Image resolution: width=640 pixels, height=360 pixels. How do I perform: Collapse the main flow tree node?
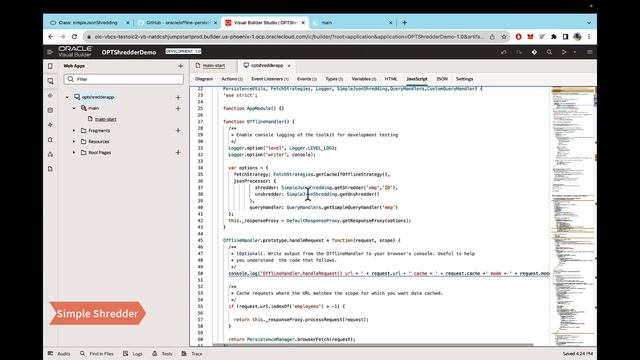74,108
